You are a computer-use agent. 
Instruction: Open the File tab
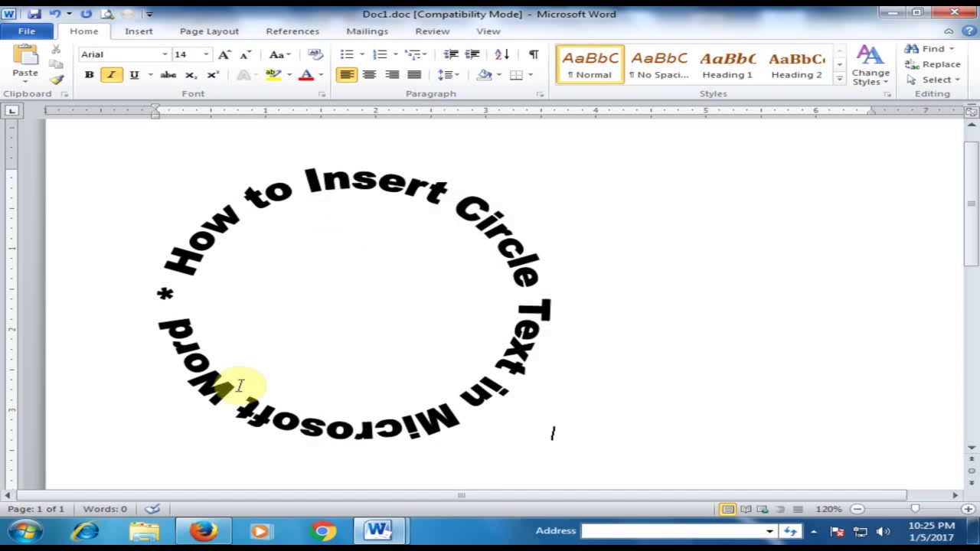pos(27,31)
